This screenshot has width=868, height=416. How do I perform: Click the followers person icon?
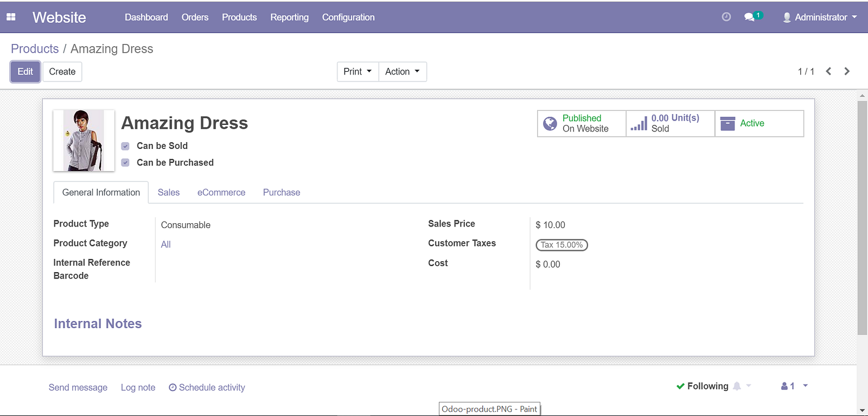(x=784, y=386)
